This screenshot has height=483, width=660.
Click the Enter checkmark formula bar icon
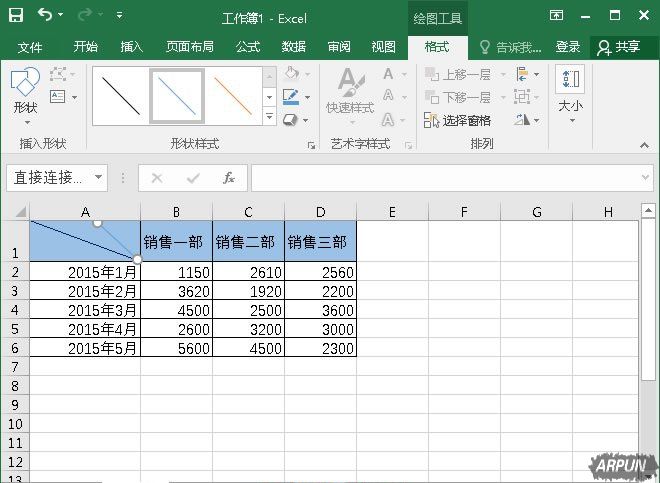pos(193,178)
